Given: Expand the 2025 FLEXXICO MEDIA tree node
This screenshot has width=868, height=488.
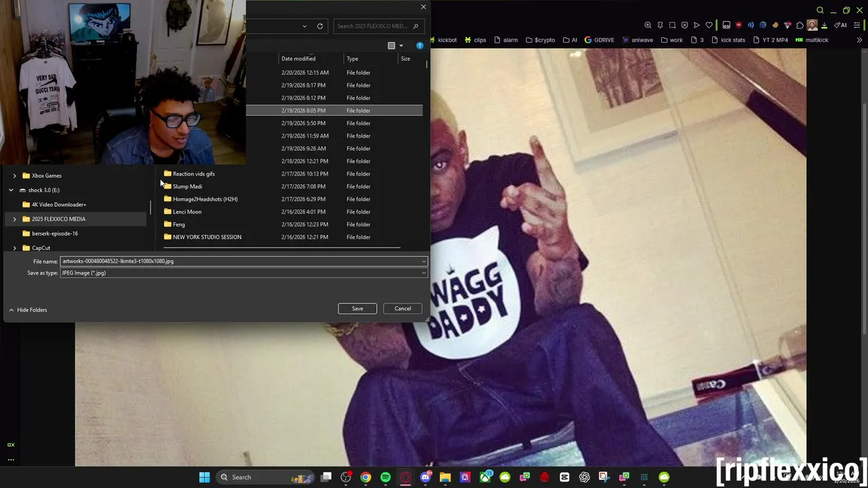Looking at the screenshot, I should (x=14, y=219).
